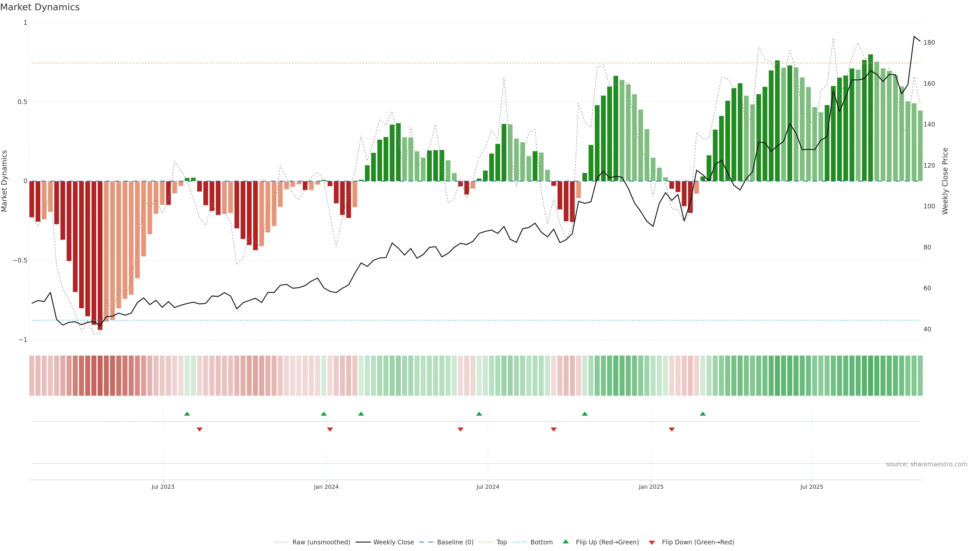Click the last green flip-up marker in 2025
Viewport: 980px width, 551px height.
703,414
